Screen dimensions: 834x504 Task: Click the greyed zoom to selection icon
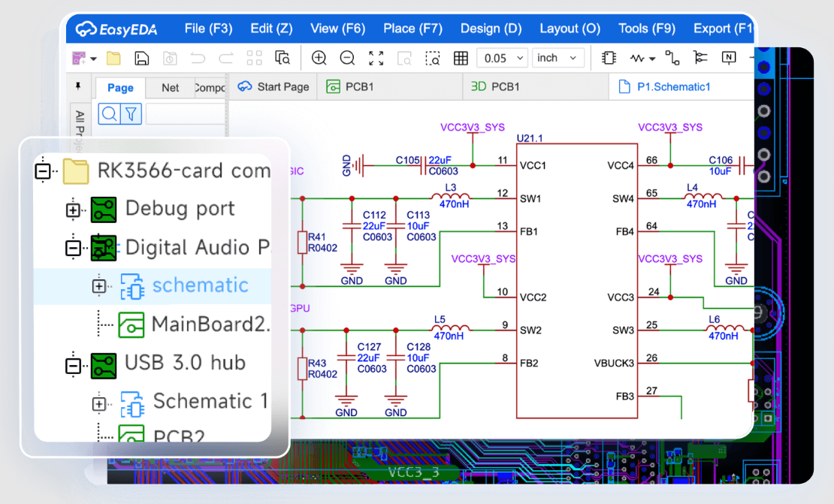404,58
